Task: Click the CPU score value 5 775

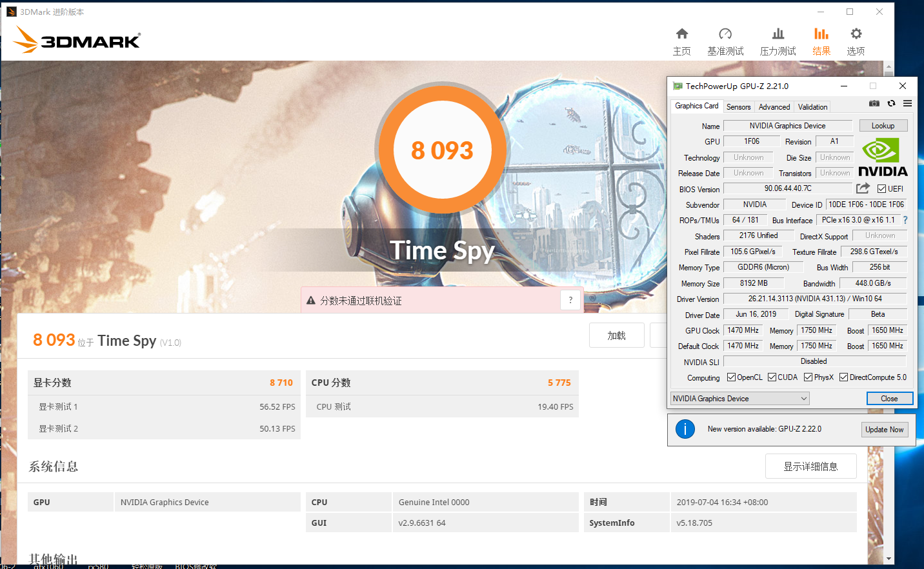Action: coord(559,383)
